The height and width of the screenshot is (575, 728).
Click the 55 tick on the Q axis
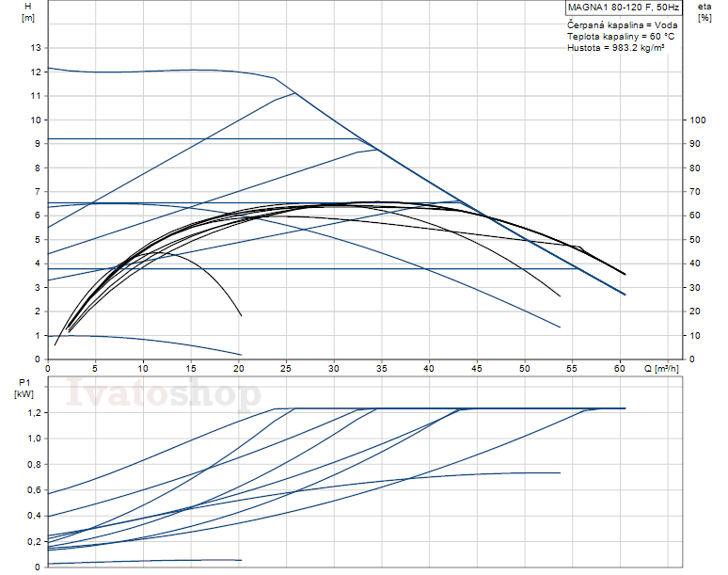(525, 368)
